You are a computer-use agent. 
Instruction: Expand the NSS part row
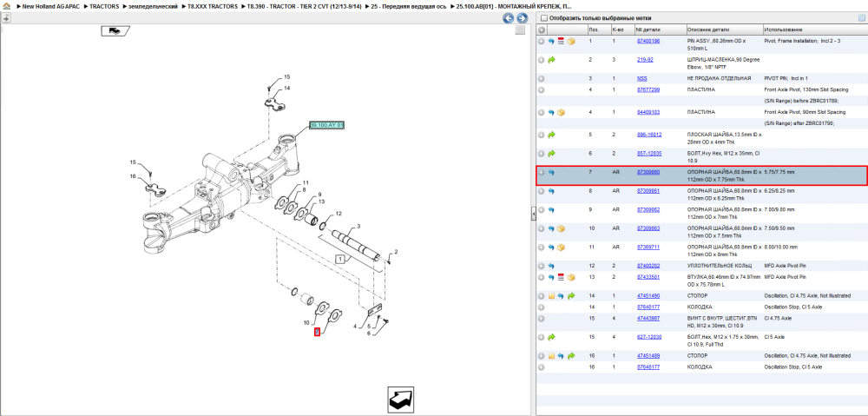coord(542,79)
